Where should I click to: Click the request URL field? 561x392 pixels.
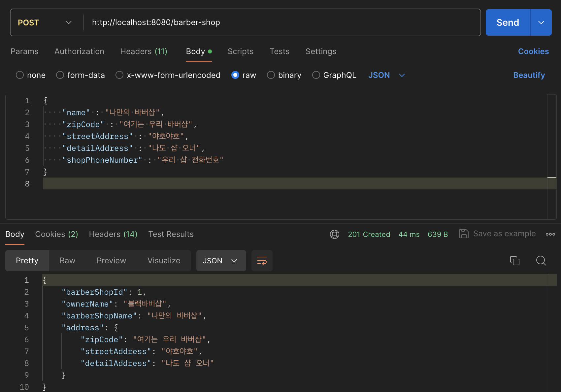click(x=282, y=22)
